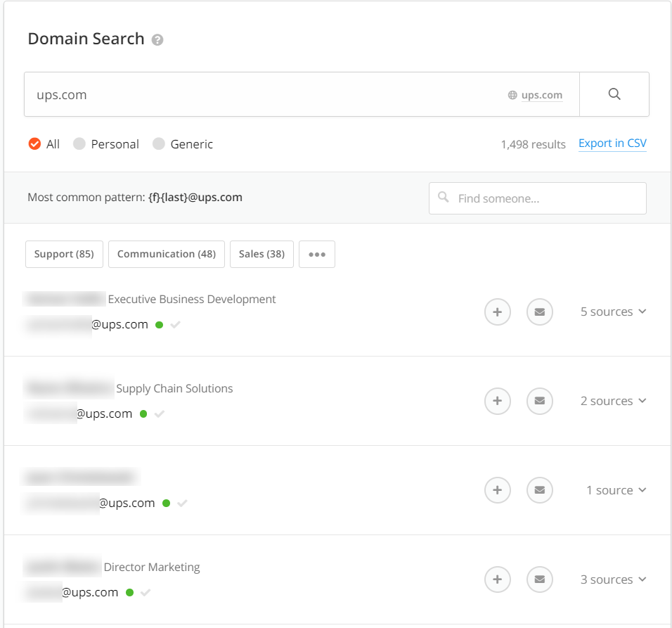Select the Generic filter radio button
This screenshot has width=672, height=628.
[159, 144]
